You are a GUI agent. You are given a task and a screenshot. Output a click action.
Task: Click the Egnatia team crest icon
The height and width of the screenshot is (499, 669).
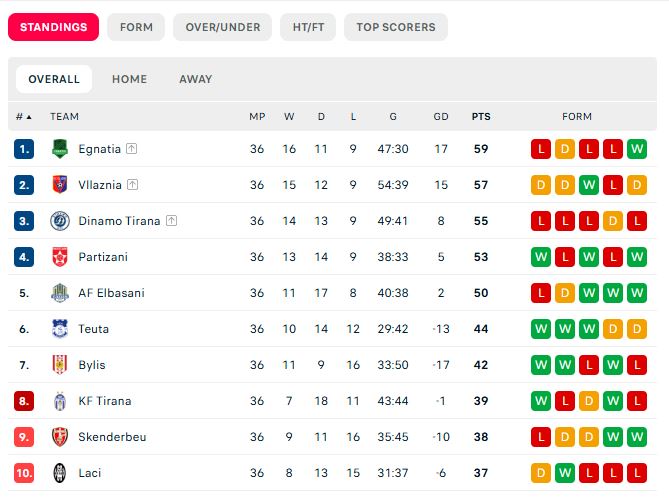pyautogui.click(x=60, y=149)
